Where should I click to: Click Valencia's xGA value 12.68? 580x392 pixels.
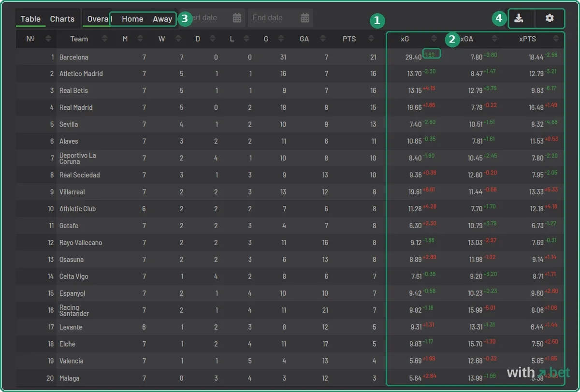click(475, 361)
